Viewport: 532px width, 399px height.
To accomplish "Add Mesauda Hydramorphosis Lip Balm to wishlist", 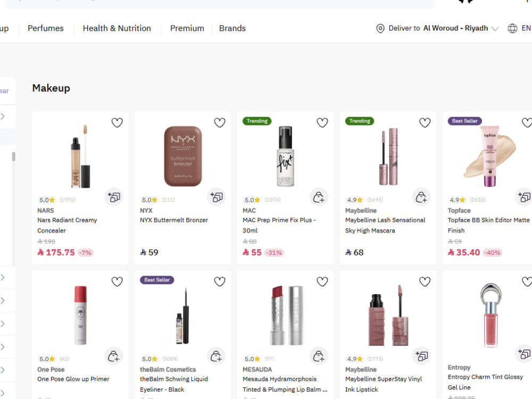I will pos(322,281).
